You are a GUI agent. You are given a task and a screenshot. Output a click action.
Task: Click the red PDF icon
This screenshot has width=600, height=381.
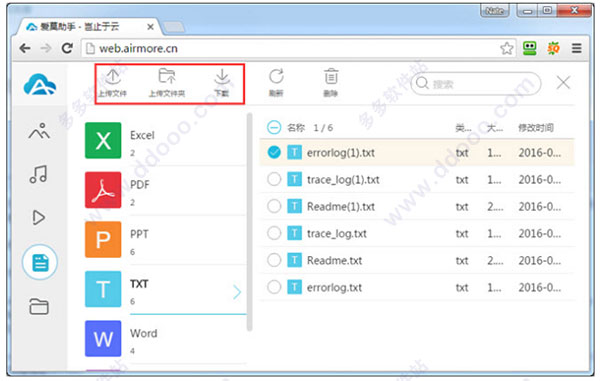pos(103,190)
